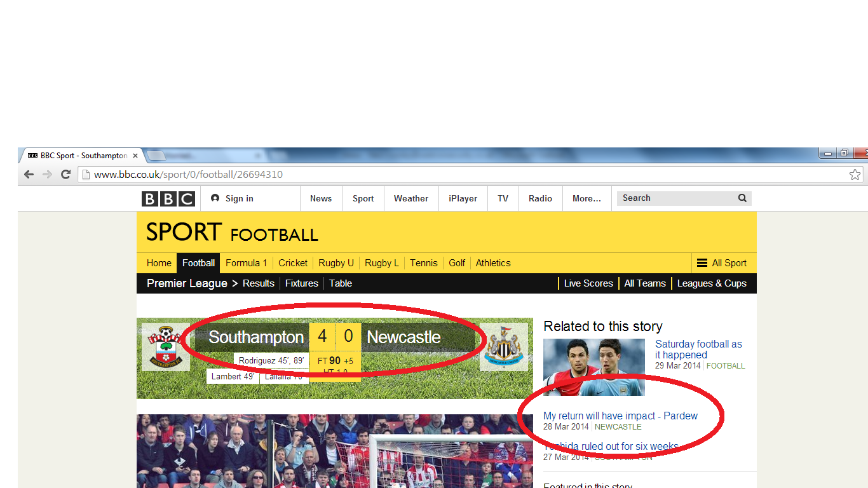Click Newcastle team name in scoreline
The image size is (868, 488).
(x=403, y=337)
